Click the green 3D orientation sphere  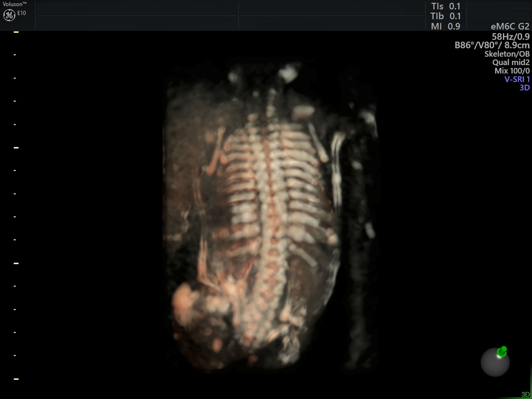pos(495,361)
